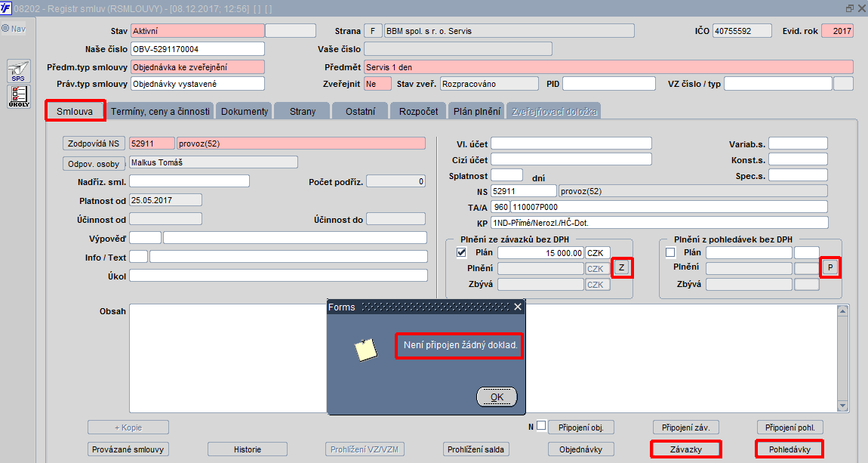Open the Zveřejňovací doložka tab
The width and height of the screenshot is (868, 463).
coord(554,111)
